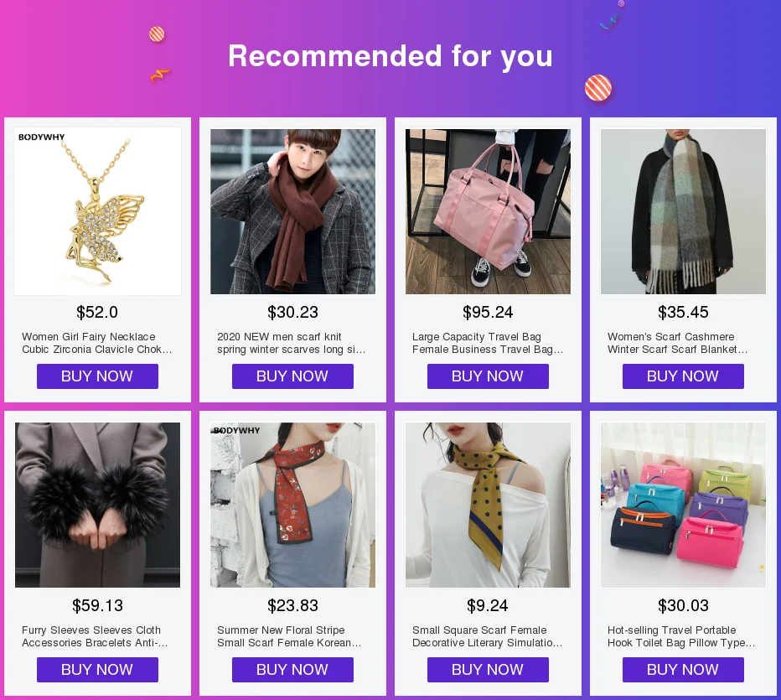Open the red floral scarf photo
Image resolution: width=781 pixels, height=700 pixels.
tap(293, 505)
